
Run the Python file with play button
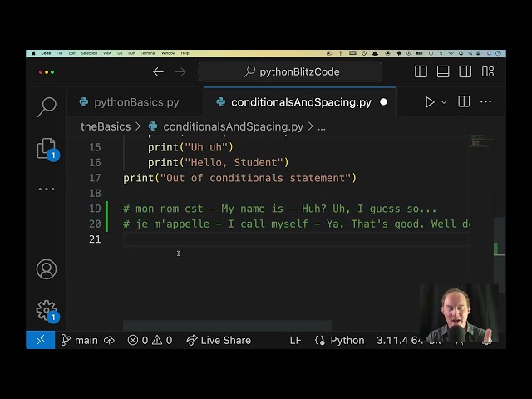[430, 102]
